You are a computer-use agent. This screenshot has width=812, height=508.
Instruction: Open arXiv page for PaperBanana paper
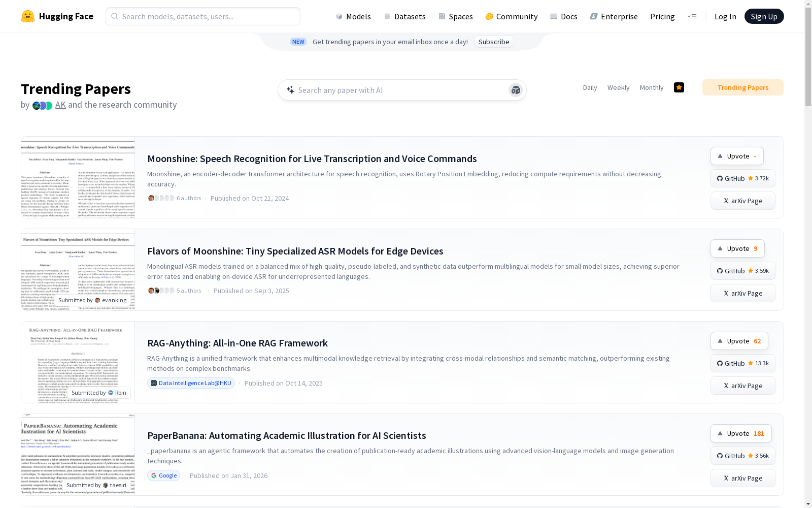tap(742, 478)
